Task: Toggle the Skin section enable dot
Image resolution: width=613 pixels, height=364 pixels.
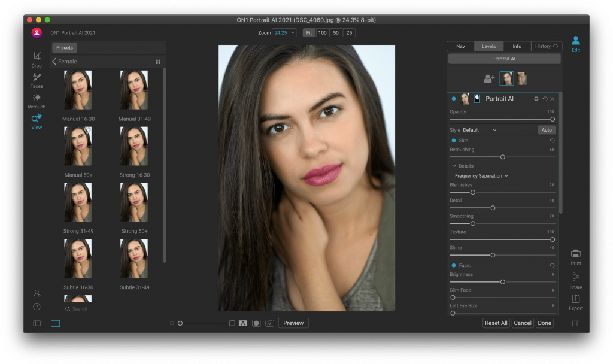Action: point(454,141)
